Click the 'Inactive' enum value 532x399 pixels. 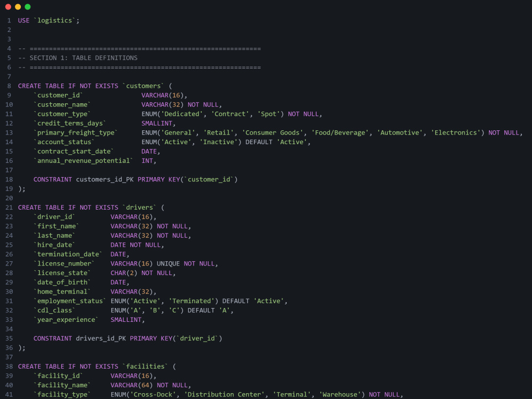pyautogui.click(x=219, y=142)
